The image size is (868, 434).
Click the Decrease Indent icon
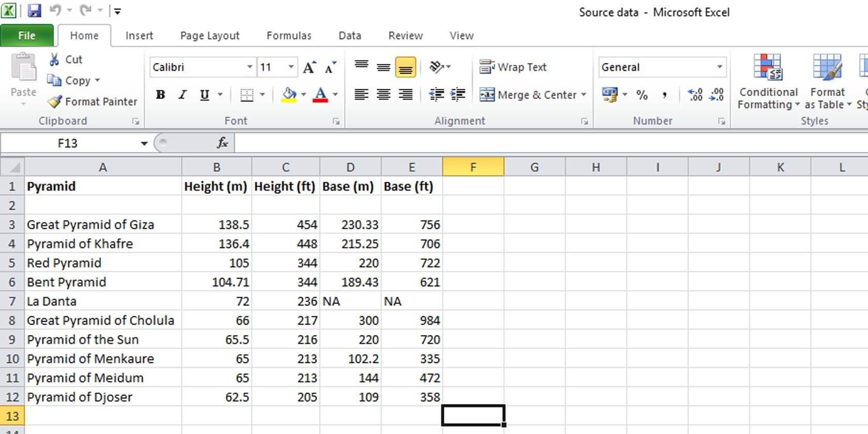coord(437,95)
